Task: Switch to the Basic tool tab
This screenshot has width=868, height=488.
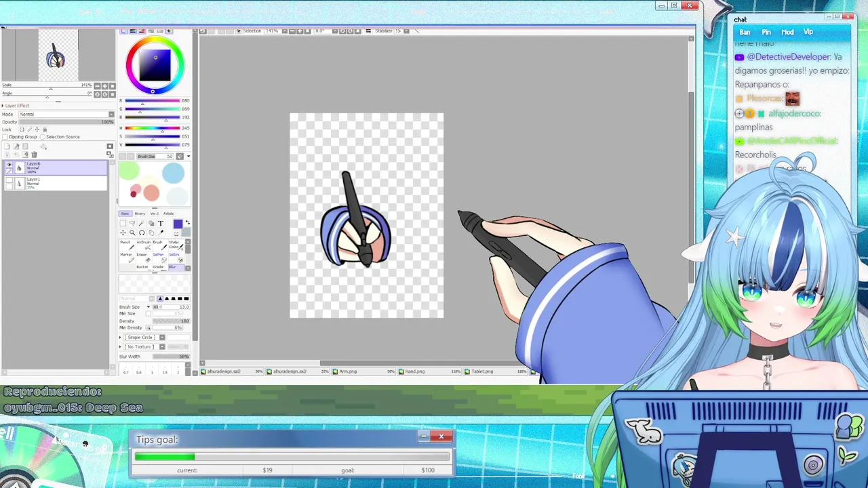Action: click(x=125, y=214)
